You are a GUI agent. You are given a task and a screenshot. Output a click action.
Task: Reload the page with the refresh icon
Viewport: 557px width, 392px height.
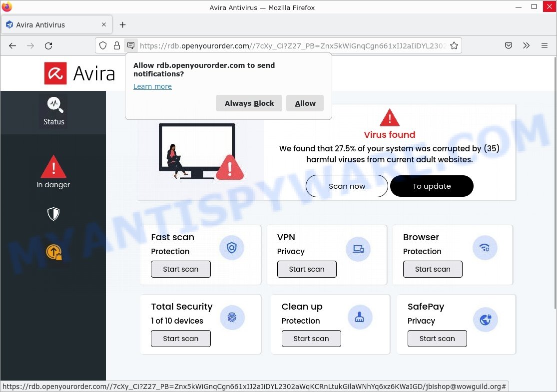48,45
